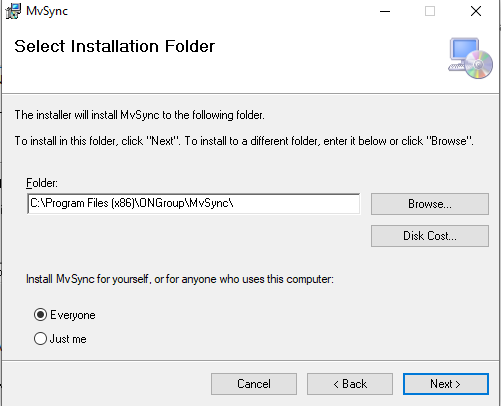Screen dimensions: 501x406
Task: Click inside the Folder path text field
Action: 194,203
